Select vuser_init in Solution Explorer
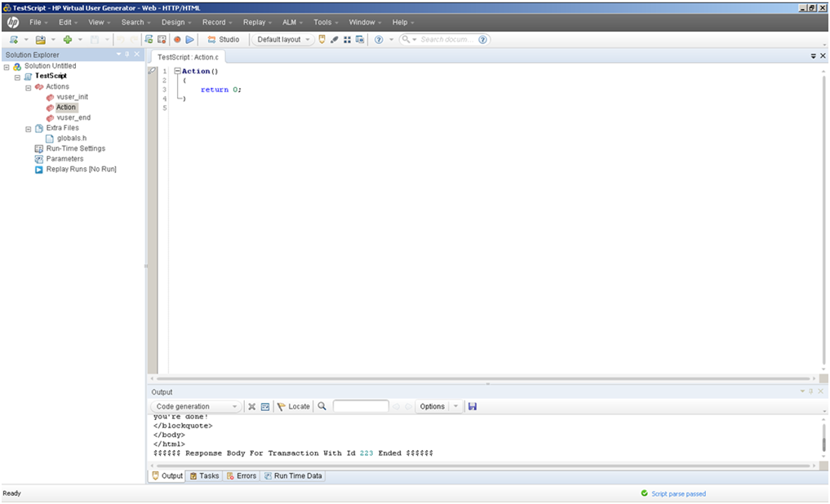830x504 pixels. pyautogui.click(x=72, y=97)
